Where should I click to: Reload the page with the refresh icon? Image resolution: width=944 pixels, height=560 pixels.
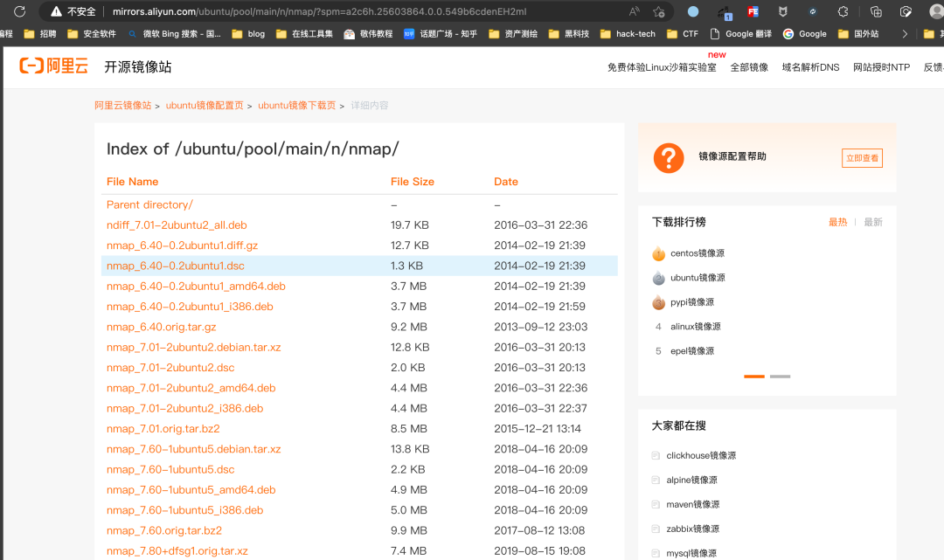click(x=19, y=11)
